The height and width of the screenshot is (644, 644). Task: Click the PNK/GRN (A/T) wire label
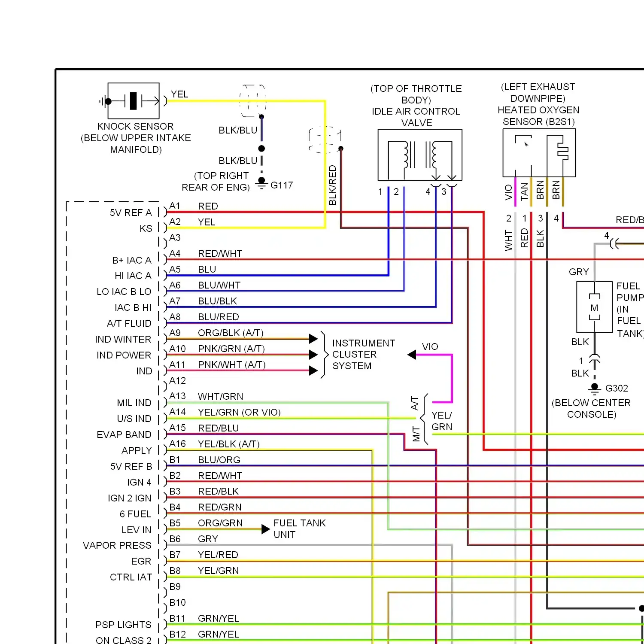[231, 349]
